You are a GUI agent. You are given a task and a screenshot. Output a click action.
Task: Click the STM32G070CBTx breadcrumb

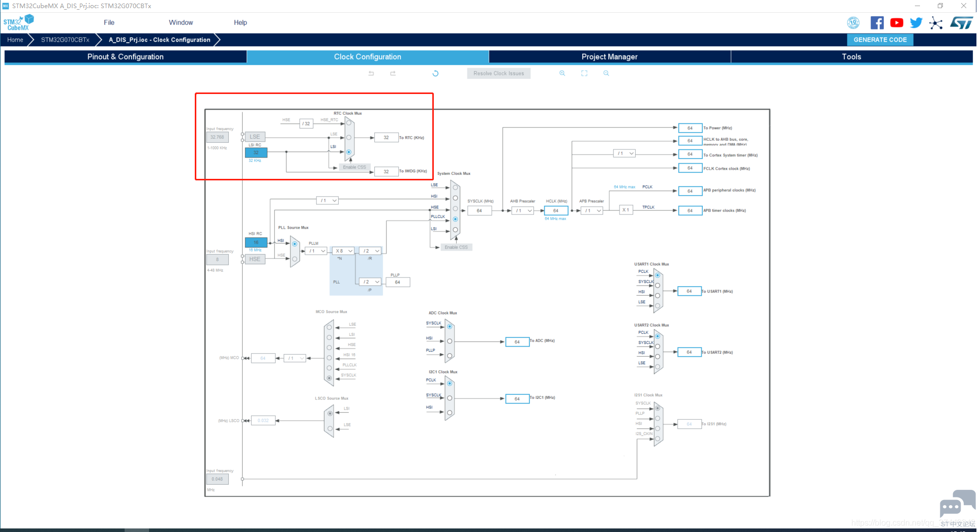[x=65, y=40]
